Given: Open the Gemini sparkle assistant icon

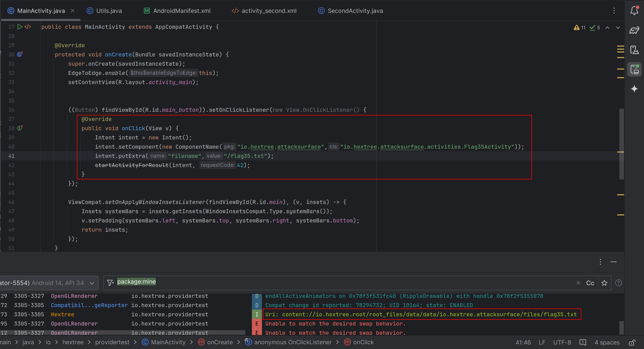Looking at the screenshot, I should point(634,89).
